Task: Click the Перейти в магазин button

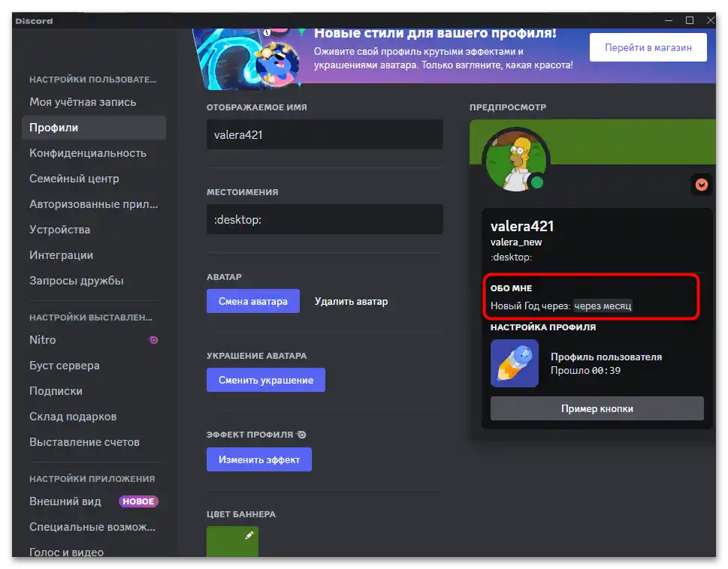Action: tap(648, 47)
